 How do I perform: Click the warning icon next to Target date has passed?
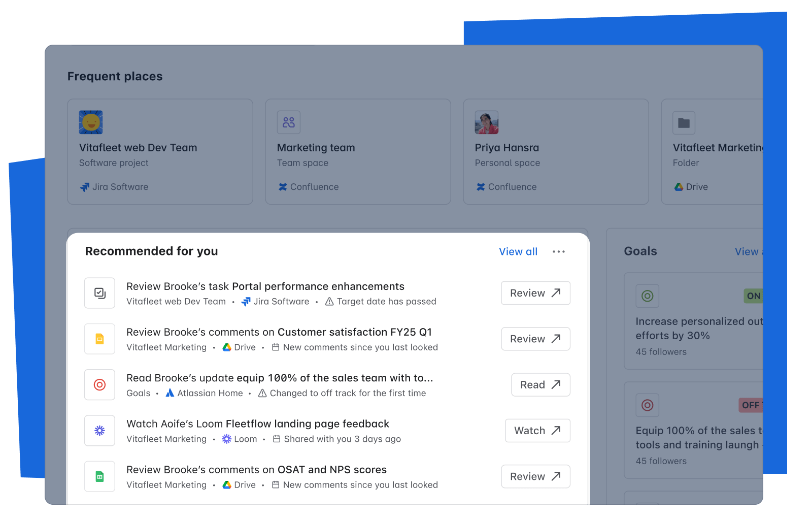click(x=330, y=301)
